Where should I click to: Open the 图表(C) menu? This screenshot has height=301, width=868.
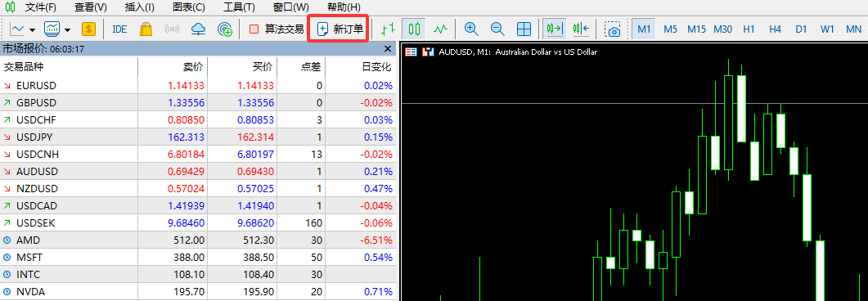[188, 7]
